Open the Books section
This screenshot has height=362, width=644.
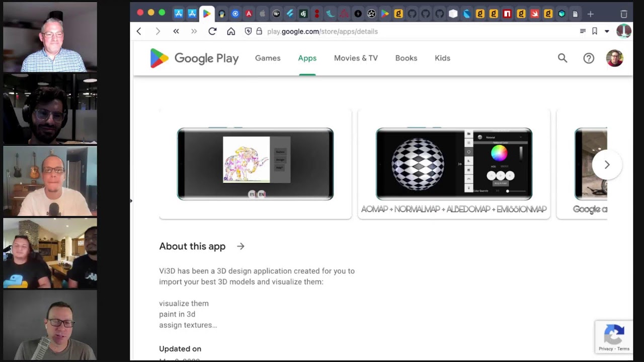click(406, 58)
